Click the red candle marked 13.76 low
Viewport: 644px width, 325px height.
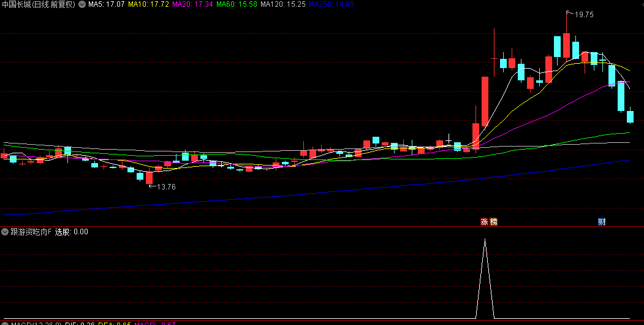click(x=149, y=177)
